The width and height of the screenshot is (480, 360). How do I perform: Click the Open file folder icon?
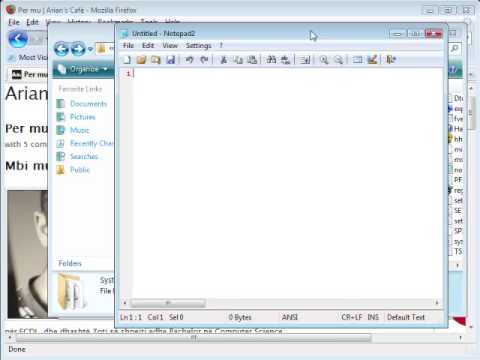pos(141,60)
